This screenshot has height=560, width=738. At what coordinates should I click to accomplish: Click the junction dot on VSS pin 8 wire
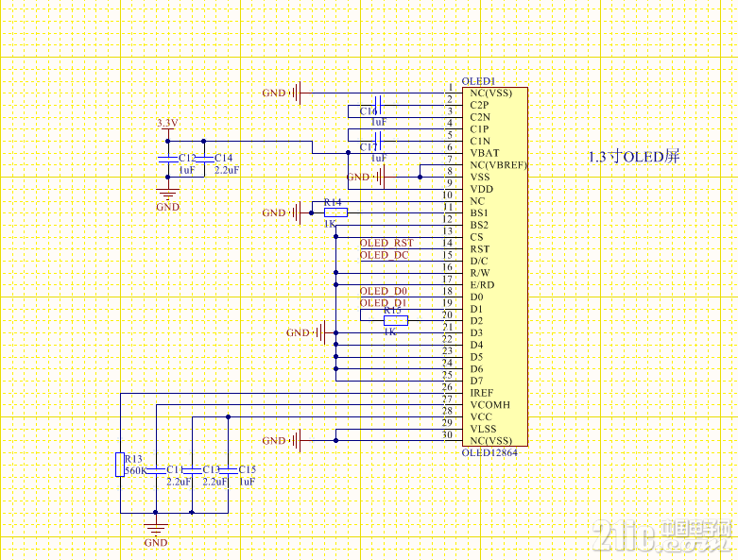[420, 177]
